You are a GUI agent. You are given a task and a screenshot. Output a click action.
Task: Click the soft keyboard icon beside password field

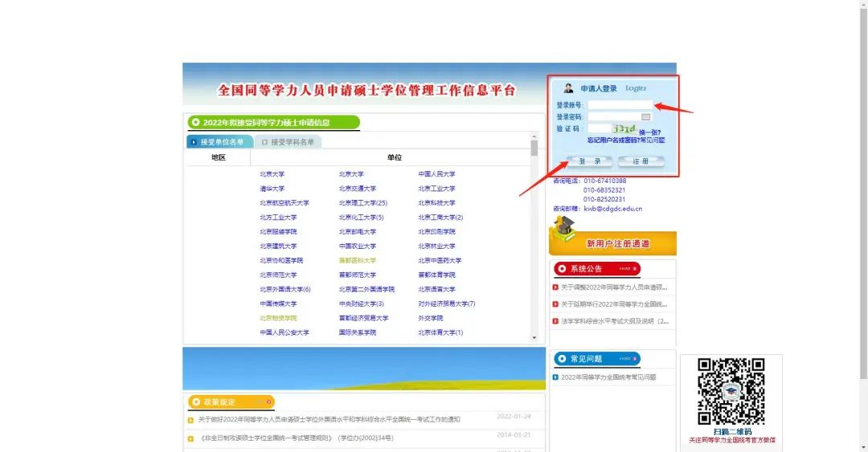pyautogui.click(x=645, y=116)
